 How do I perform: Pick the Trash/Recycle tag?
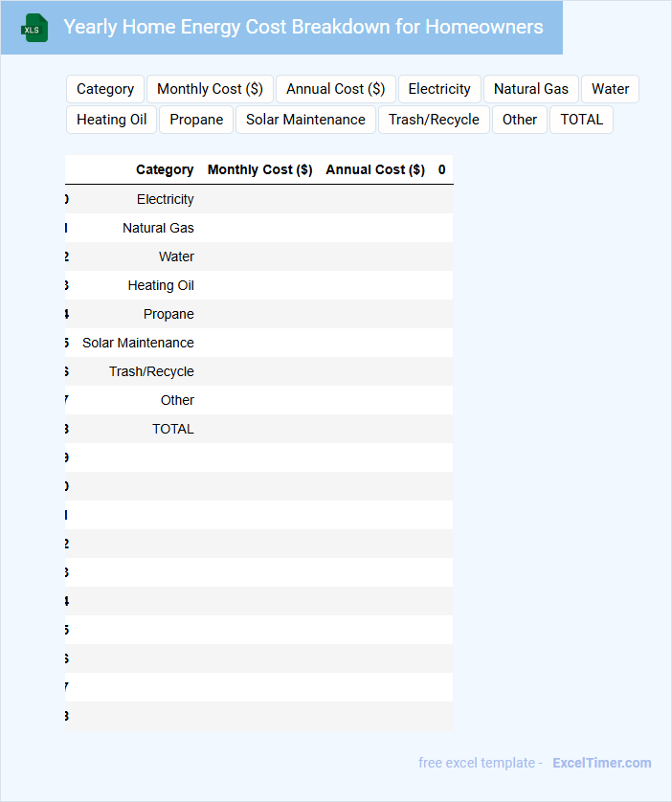pos(434,120)
